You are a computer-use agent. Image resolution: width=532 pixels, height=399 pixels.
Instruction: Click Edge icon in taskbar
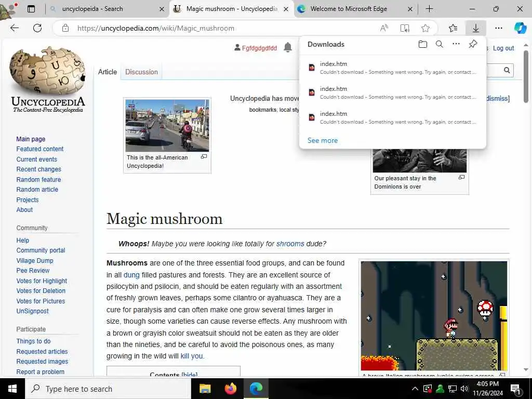(x=256, y=389)
